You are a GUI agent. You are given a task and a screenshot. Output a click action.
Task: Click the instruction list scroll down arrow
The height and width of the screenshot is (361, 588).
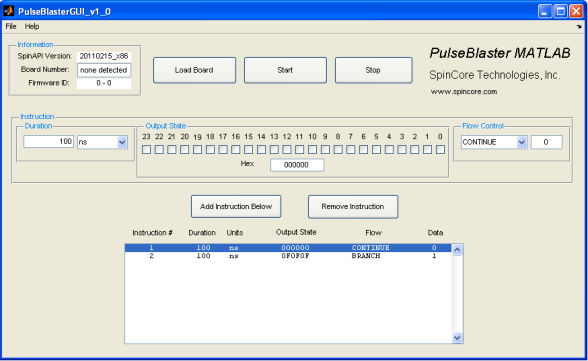click(x=457, y=338)
